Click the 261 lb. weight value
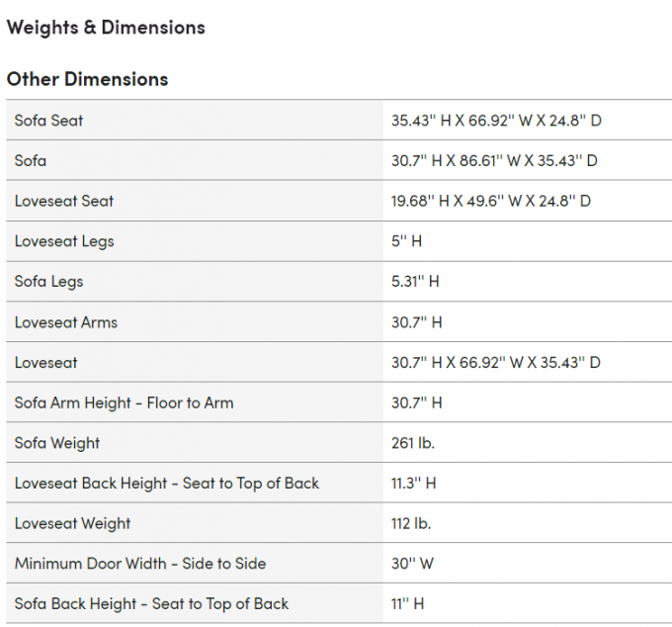Screen dimensions: 672x627 click(x=413, y=443)
